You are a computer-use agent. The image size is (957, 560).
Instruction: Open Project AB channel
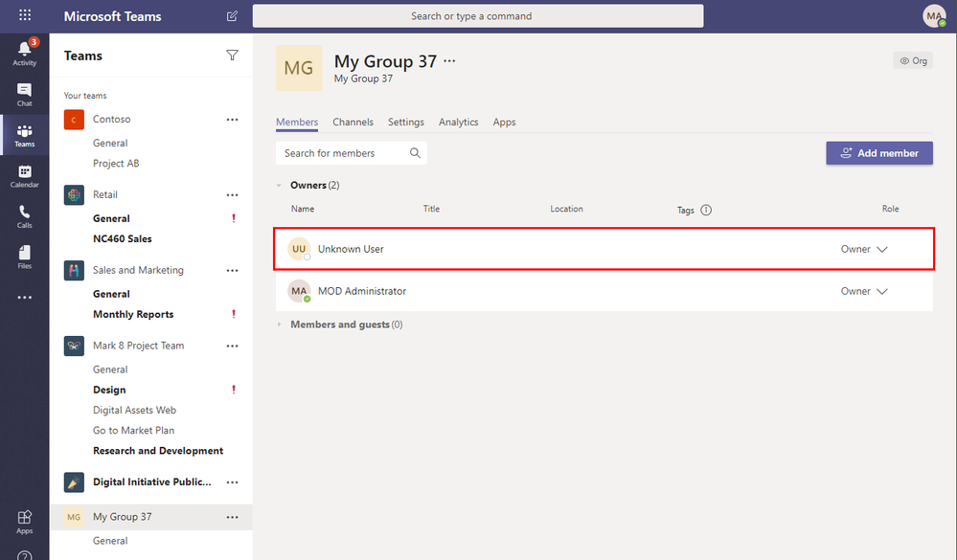[116, 164]
